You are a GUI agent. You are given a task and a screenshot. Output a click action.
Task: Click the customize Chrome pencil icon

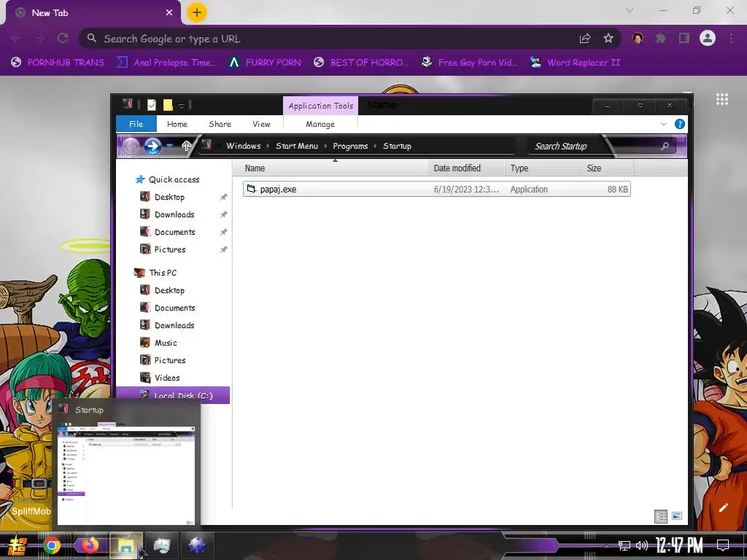tap(723, 507)
